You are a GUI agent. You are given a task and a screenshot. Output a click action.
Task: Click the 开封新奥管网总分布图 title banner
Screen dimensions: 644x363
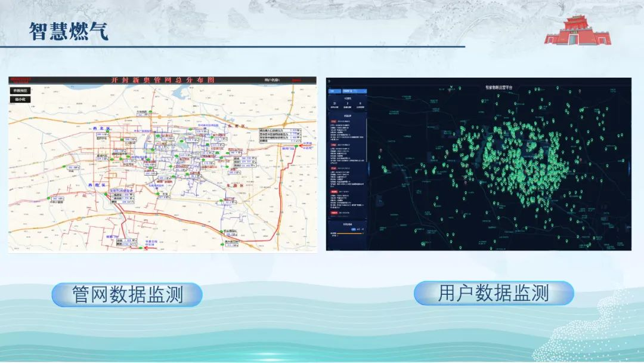pos(163,80)
